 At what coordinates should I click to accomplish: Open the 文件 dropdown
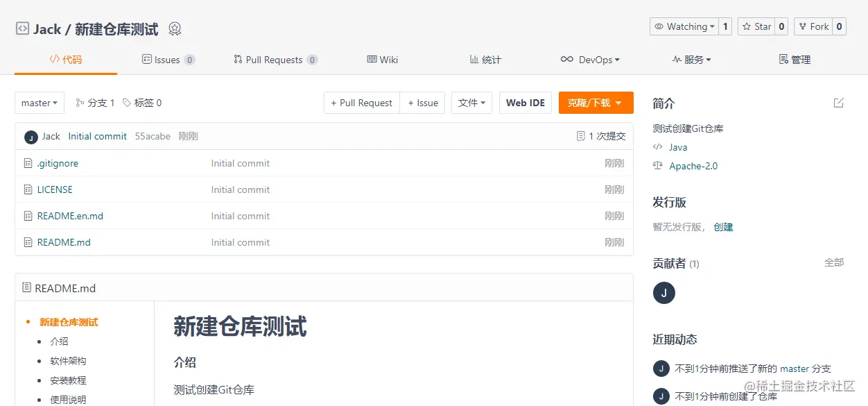tap(472, 103)
